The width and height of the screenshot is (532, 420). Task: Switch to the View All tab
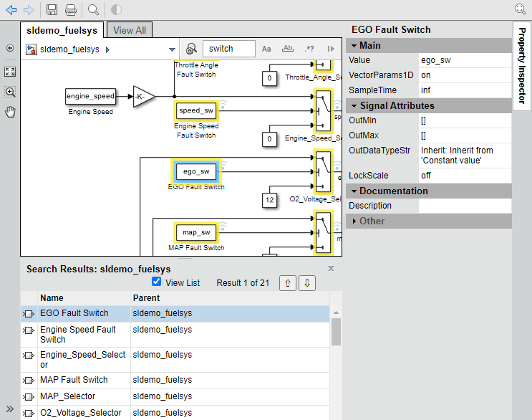pyautogui.click(x=130, y=30)
